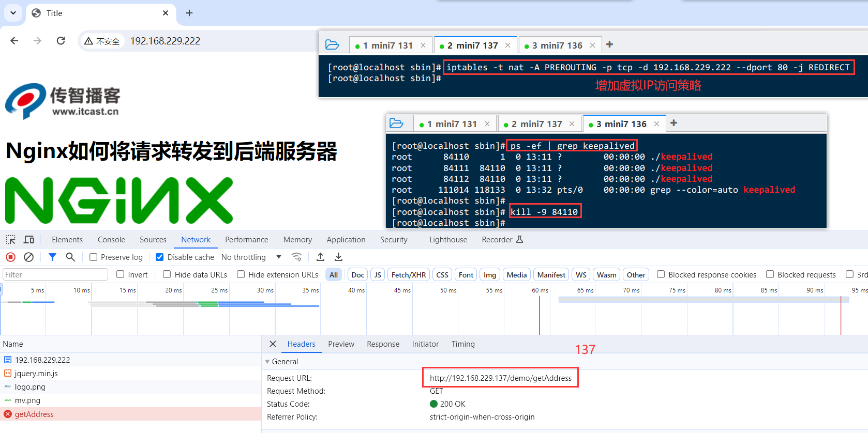Clear the network log
Viewport: 868px width, 433px height.
pos(29,257)
